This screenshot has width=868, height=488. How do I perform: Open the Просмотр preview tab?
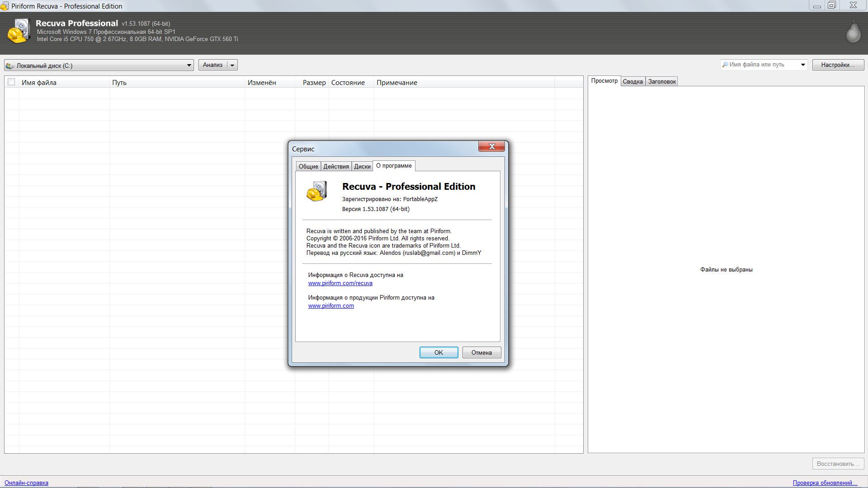[604, 81]
